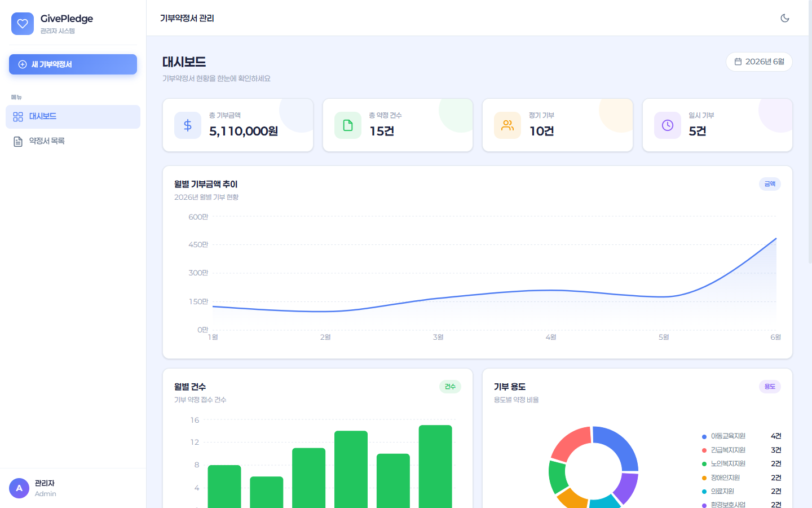Click the 아동교육지원 legend label

(x=728, y=436)
